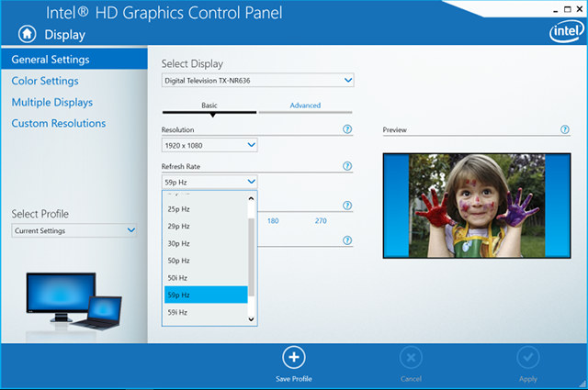Minimize the Control Panel window
Viewport: 588px width, 390px height.
click(555, 10)
